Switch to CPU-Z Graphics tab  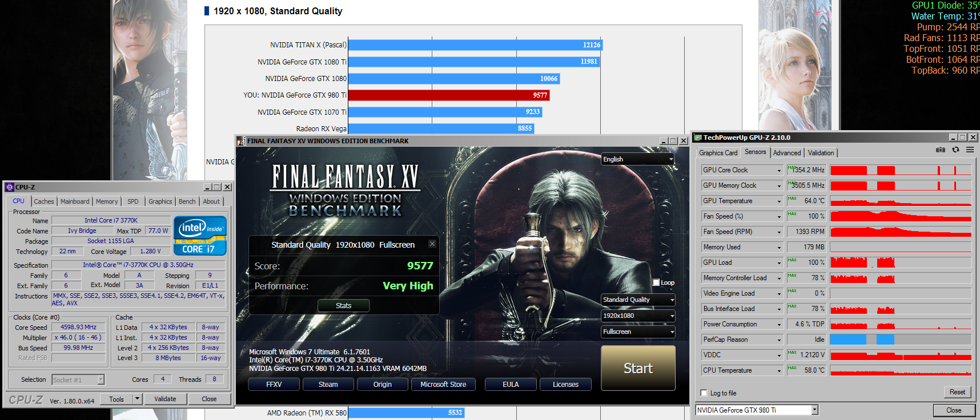tap(160, 201)
